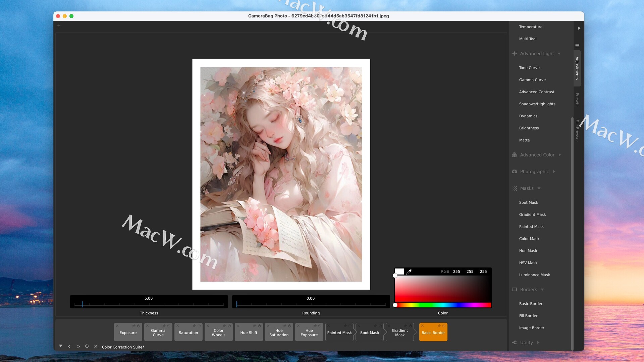Switch to the Adjustments vertical tab
Screen dimensions: 644x362
tap(577, 68)
